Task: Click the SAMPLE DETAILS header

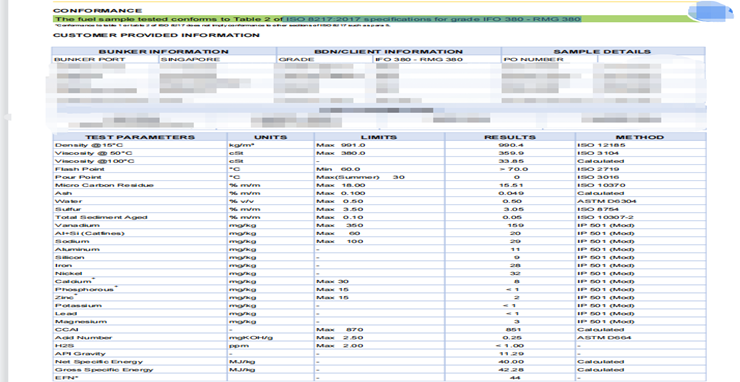Action: pos(602,51)
